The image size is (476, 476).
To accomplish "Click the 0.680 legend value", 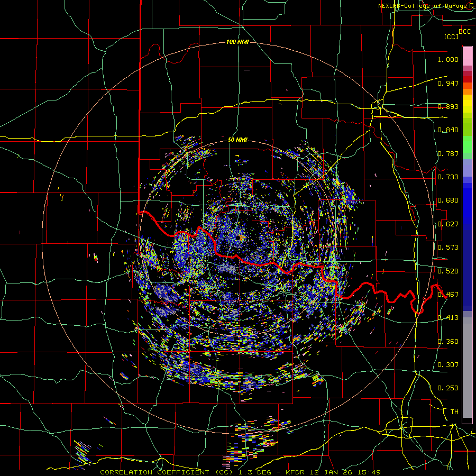I will [448, 200].
